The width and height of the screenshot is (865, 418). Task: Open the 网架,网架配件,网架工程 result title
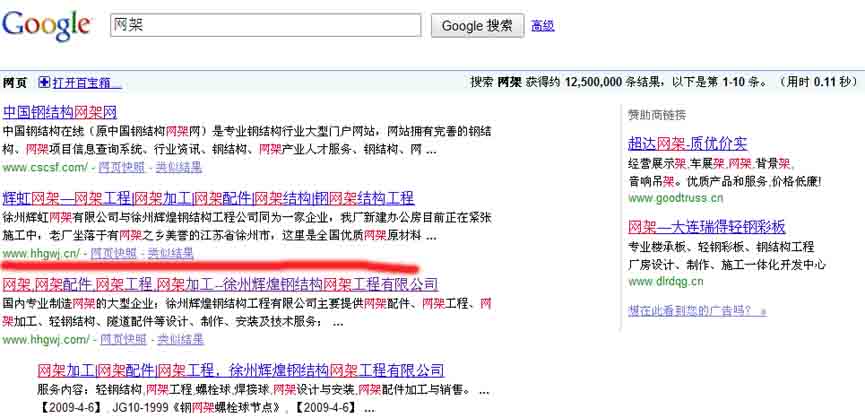(221, 285)
